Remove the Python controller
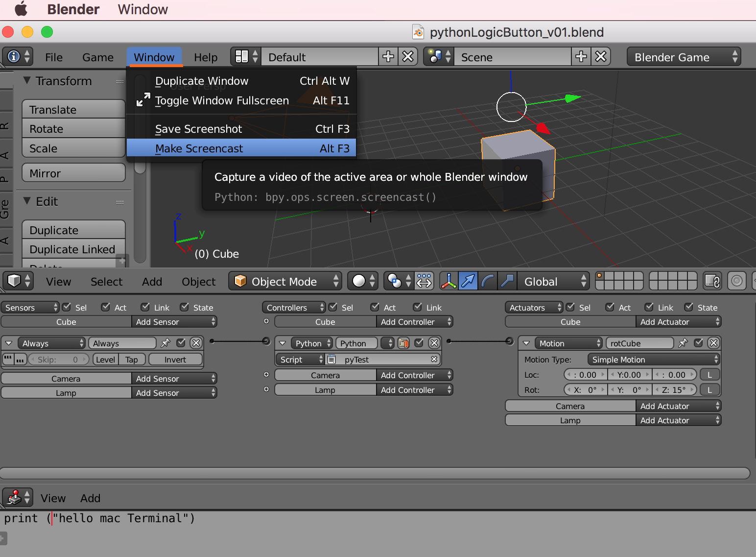 click(x=434, y=343)
